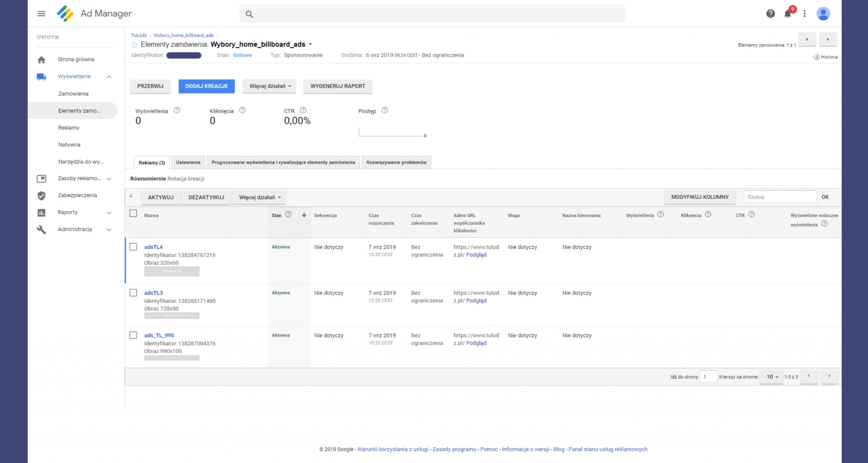Select the Zabezpieczenia shield icon
This screenshot has width=868, height=463.
click(x=41, y=195)
